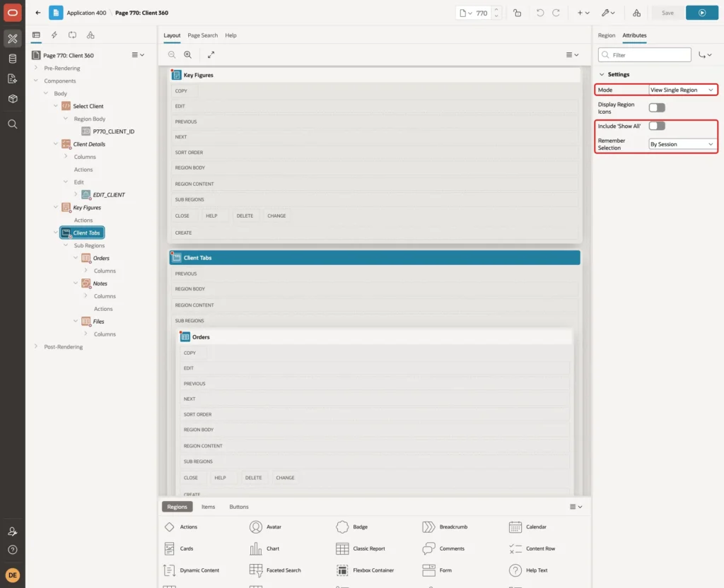Screen dimensions: 724x588
Task: Click the Application 400 page icon
Action: pyautogui.click(x=56, y=13)
